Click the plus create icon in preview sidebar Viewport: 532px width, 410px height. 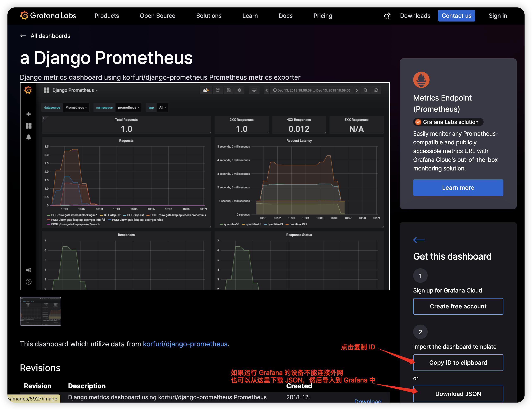tap(29, 114)
